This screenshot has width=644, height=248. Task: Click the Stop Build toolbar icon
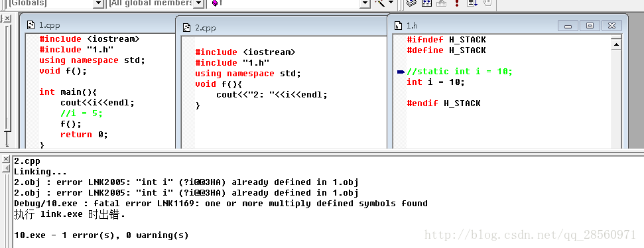coord(442,3)
